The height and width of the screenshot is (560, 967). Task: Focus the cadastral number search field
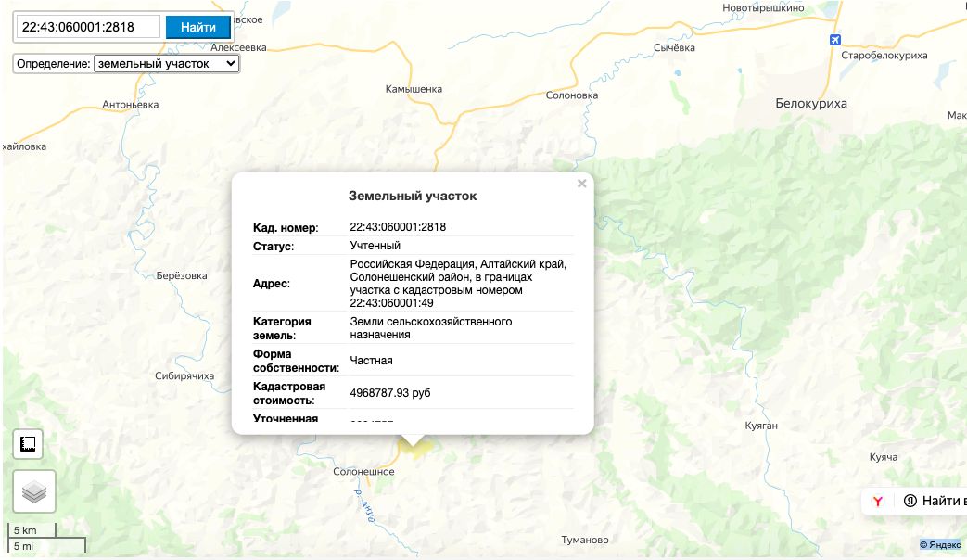pos(88,27)
